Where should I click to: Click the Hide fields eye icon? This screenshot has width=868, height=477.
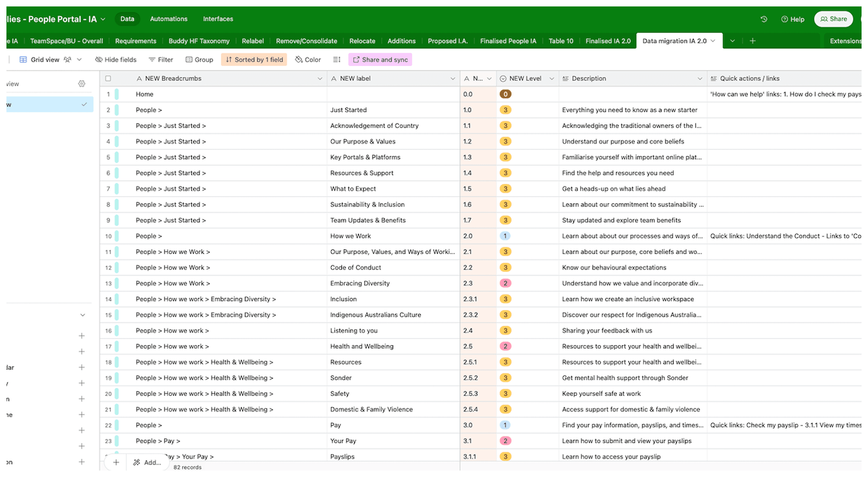pos(99,59)
